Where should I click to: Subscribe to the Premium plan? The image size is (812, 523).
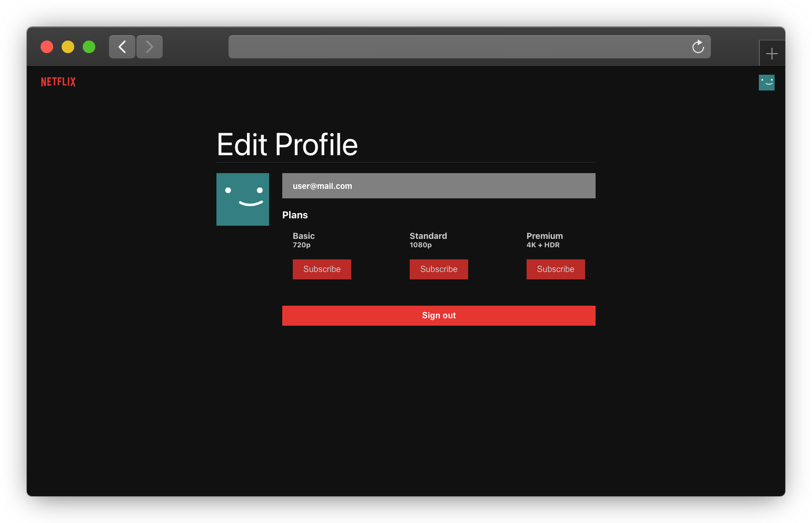[x=556, y=269]
